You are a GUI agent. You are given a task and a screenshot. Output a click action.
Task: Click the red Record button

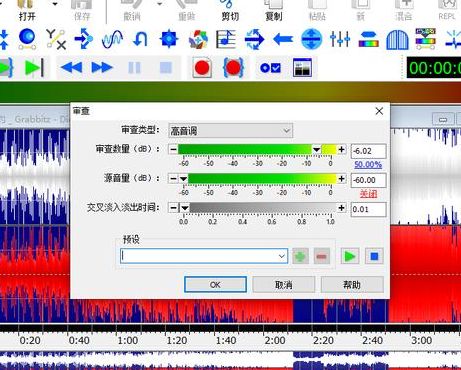coord(202,68)
